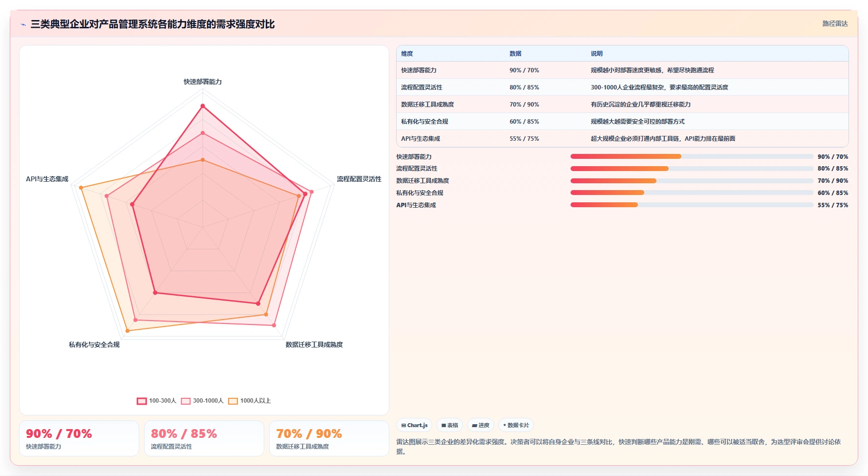Viewport: 868px width, 476px height.
Task: Click the 快速部署能力 radar axis label
Action: point(203,82)
